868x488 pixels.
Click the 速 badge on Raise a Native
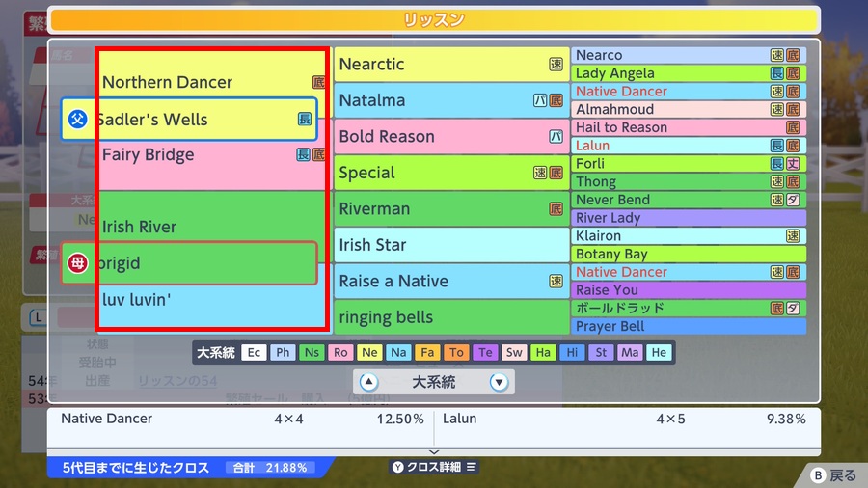556,281
